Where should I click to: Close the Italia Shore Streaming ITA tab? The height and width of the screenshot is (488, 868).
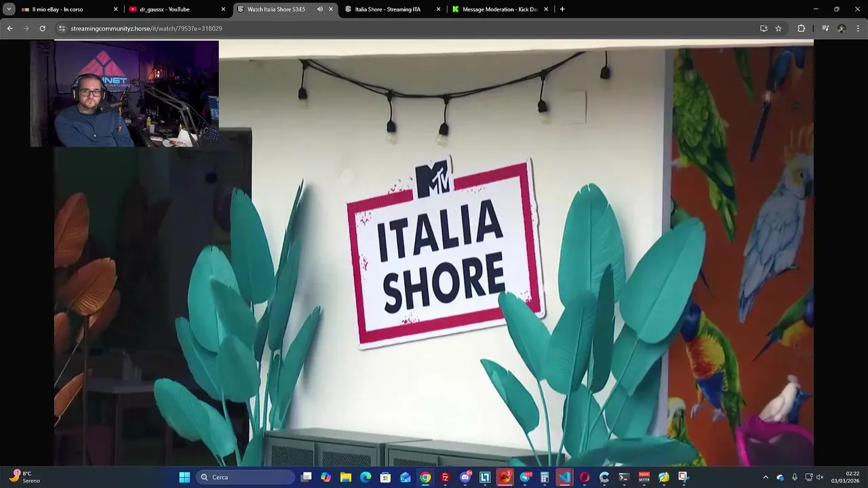[438, 9]
